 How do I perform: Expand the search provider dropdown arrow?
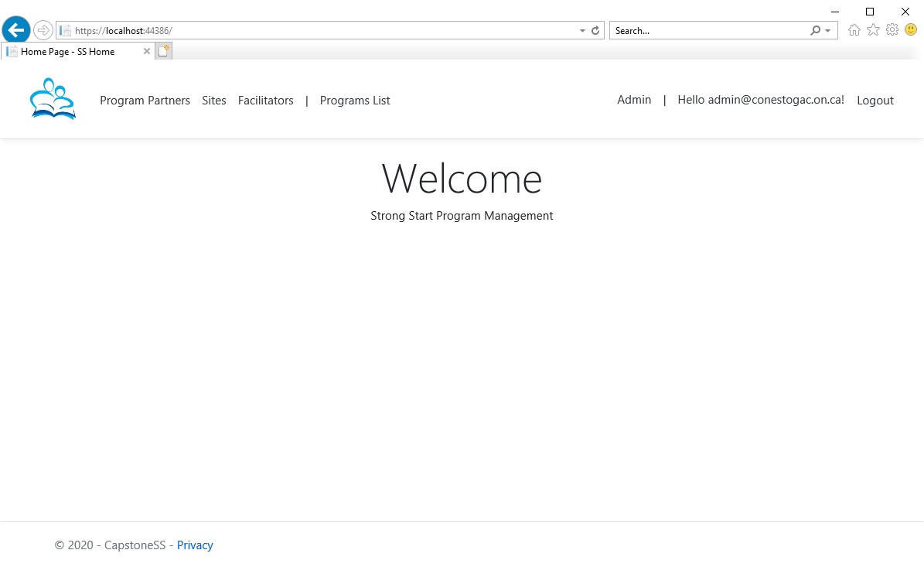point(827,31)
